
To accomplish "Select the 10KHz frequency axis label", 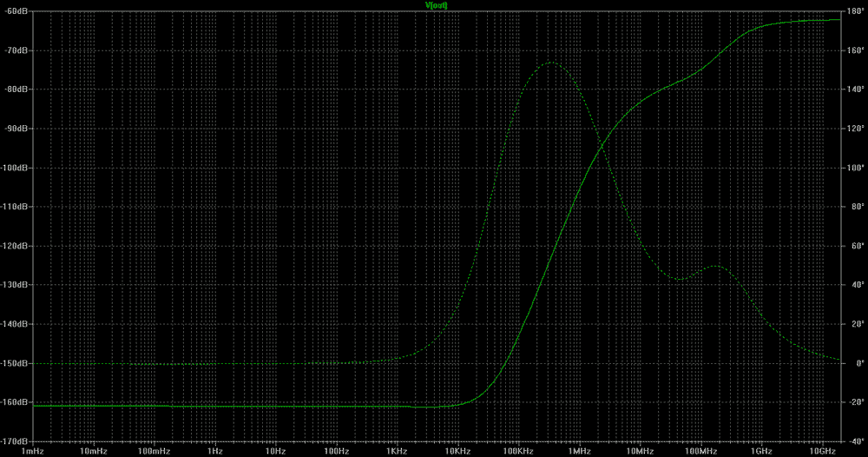I will [457, 452].
